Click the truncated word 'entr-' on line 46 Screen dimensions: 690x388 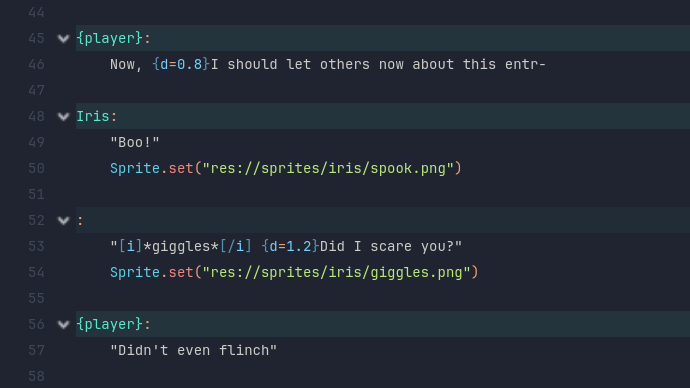click(x=525, y=65)
